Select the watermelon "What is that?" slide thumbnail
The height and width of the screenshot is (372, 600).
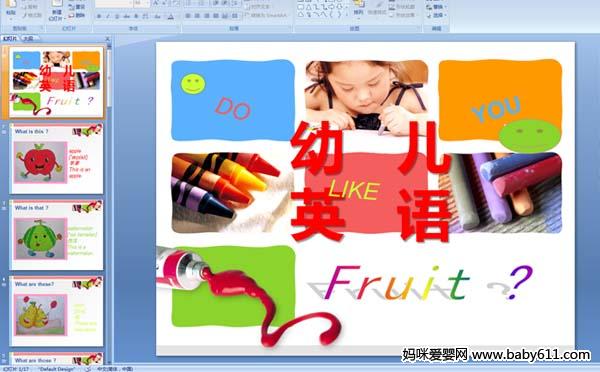pos(57,235)
